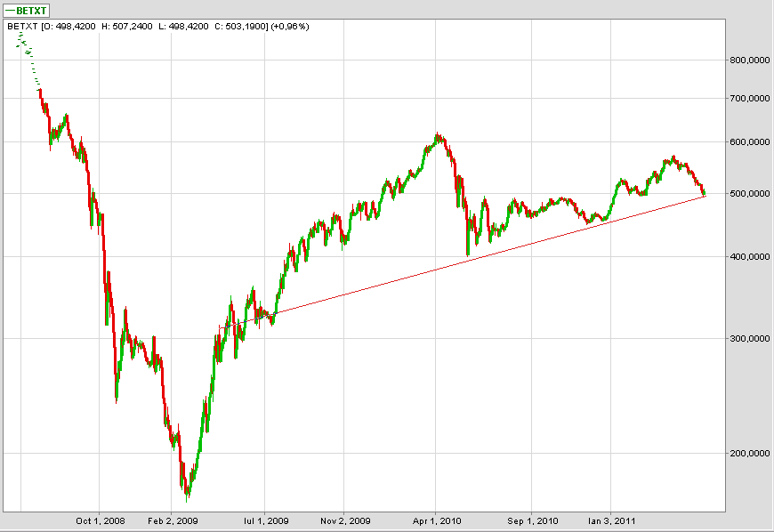Screen dimensions: 774x532
Task: Select the Nov 2, 2009 date marker
Action: (345, 520)
